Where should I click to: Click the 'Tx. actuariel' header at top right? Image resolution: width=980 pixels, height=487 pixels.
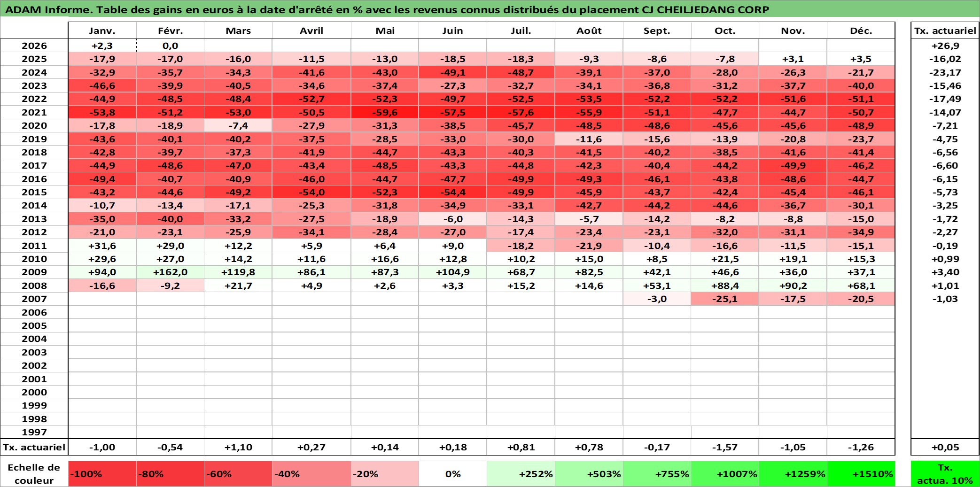(945, 31)
